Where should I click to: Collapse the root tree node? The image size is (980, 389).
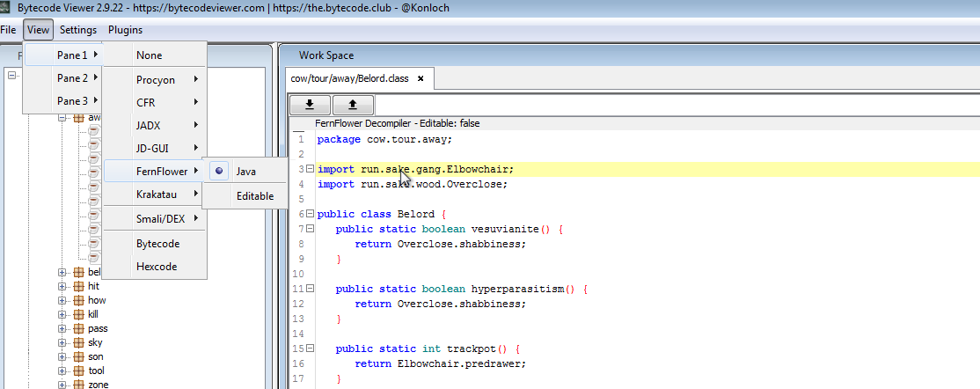click(11, 75)
